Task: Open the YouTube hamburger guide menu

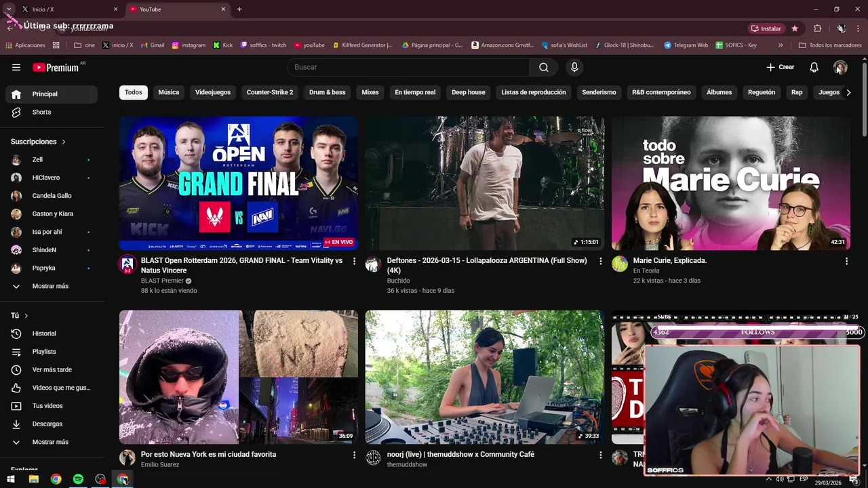Action: 16,67
